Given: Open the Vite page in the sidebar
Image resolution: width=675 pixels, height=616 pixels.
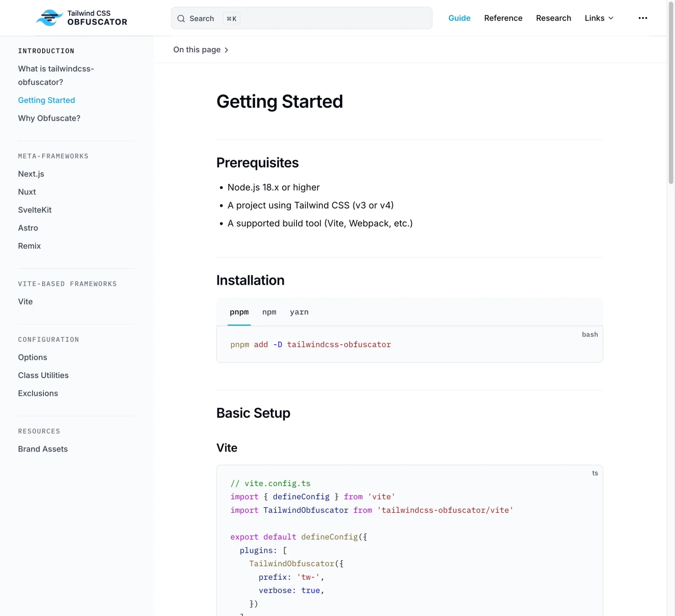Looking at the screenshot, I should pos(25,301).
